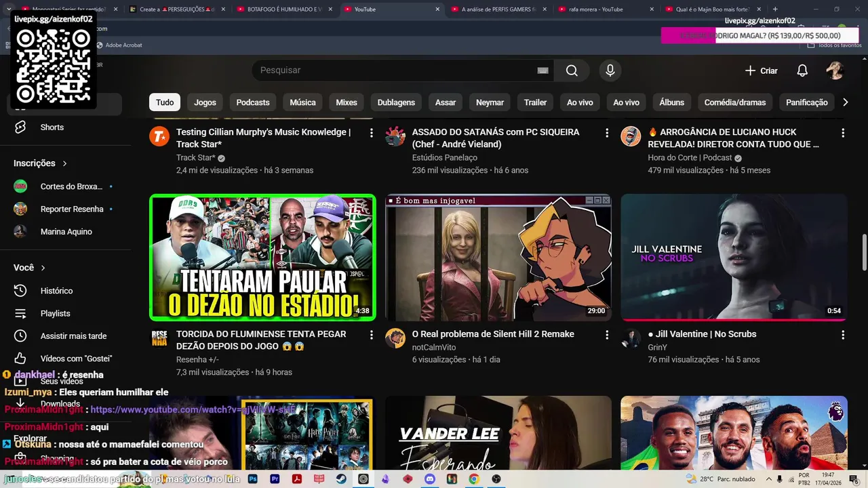Screen dimensions: 868x488
Task: Select the Podcasts filter chip
Action: [x=253, y=102]
